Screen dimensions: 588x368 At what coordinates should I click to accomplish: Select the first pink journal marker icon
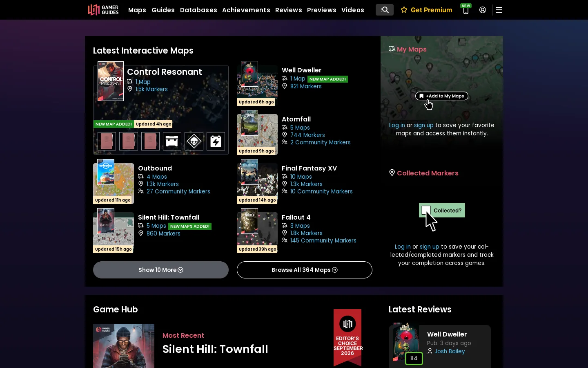click(x=107, y=141)
